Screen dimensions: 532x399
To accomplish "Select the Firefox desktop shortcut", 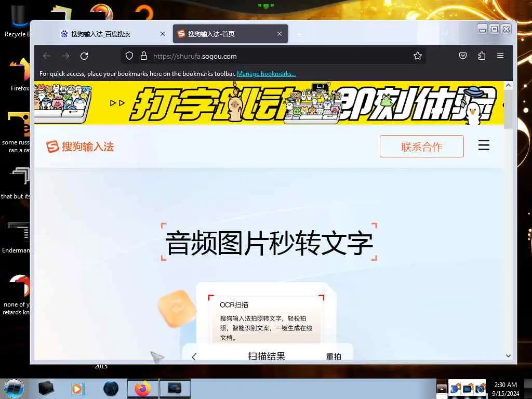I will [20, 74].
